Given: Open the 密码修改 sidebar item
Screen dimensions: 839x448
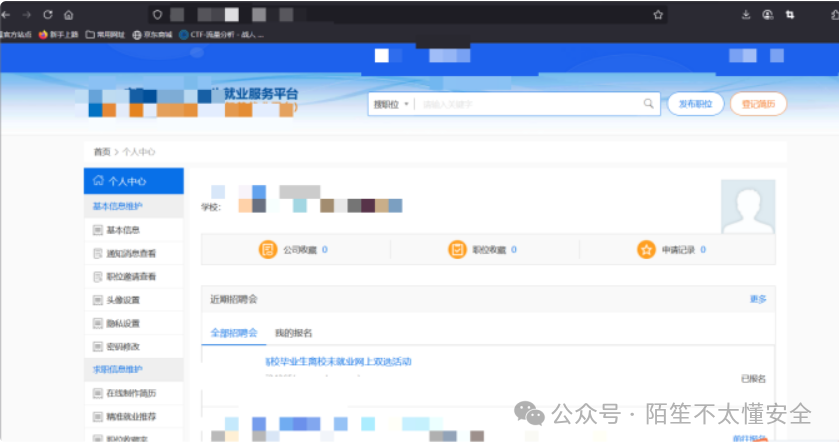Looking at the screenshot, I should click(134, 347).
